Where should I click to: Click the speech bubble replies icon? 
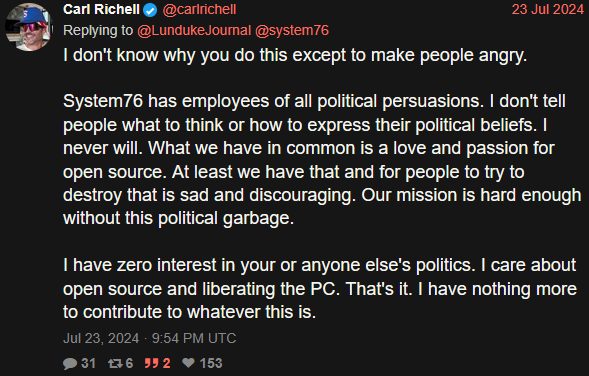point(70,363)
